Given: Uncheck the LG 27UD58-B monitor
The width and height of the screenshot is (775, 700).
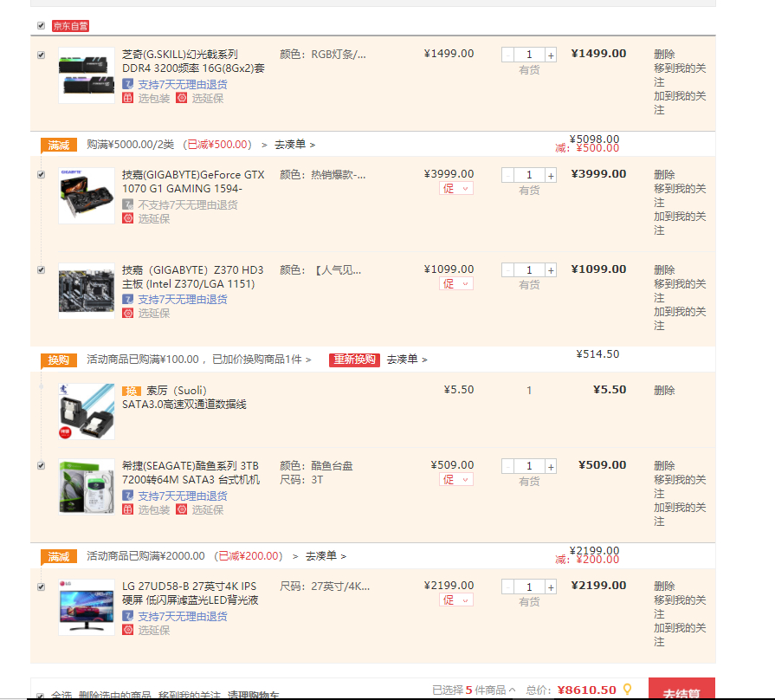Looking at the screenshot, I should pyautogui.click(x=41, y=587).
